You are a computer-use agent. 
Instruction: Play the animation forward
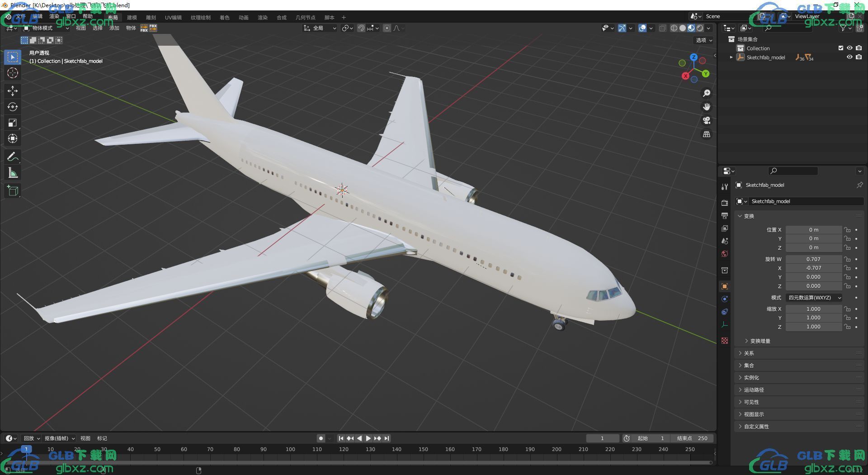click(368, 438)
